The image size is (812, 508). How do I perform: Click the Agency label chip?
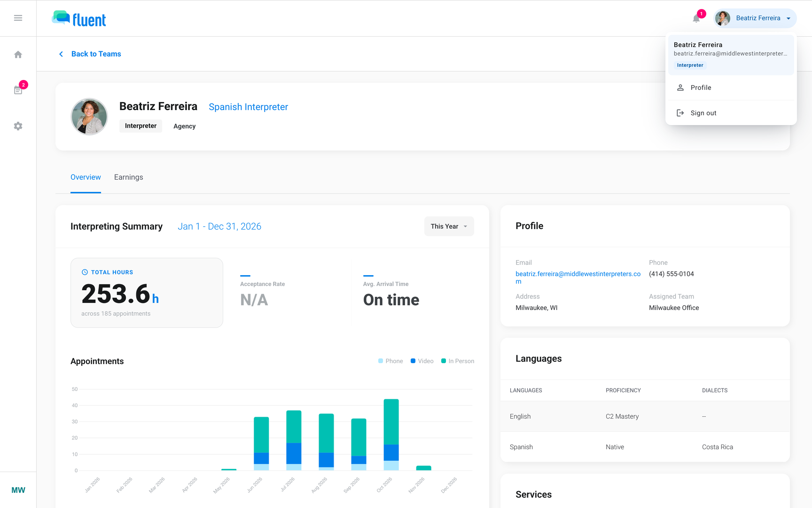[x=185, y=126]
